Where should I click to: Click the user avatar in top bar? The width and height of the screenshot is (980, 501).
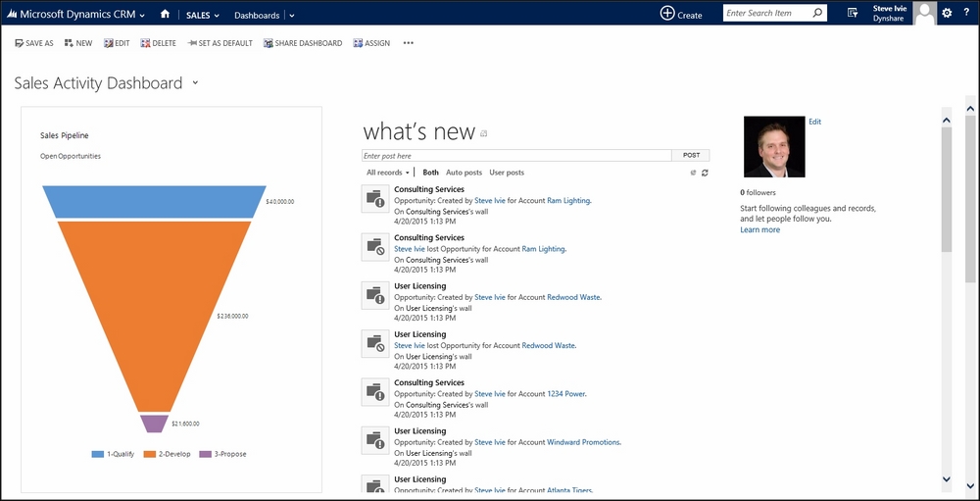click(925, 13)
